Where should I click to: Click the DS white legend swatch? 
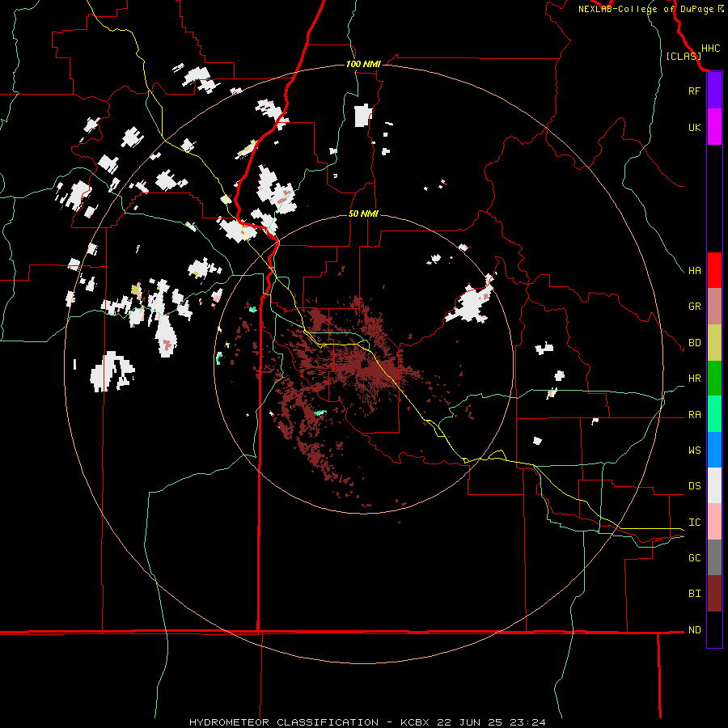pyautogui.click(x=714, y=485)
